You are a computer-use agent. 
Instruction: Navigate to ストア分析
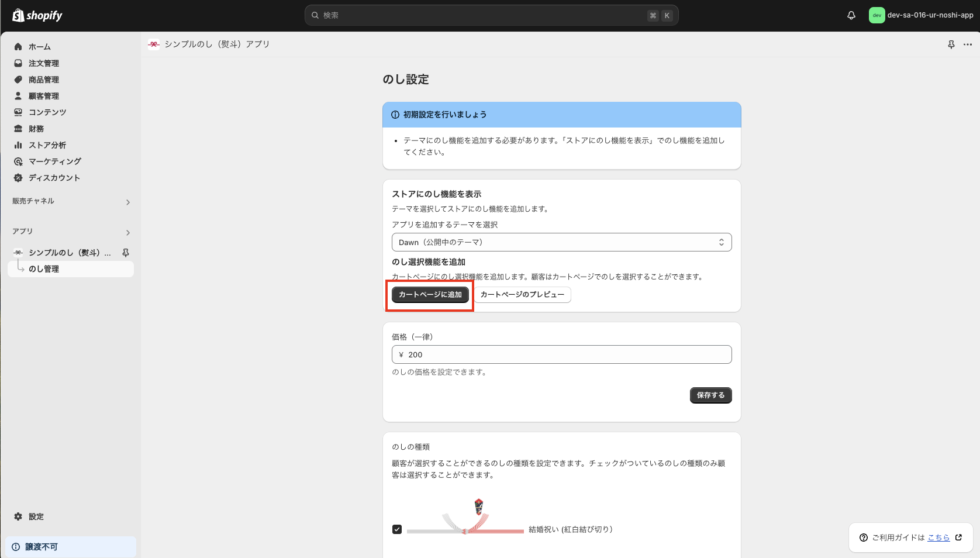[x=47, y=145]
